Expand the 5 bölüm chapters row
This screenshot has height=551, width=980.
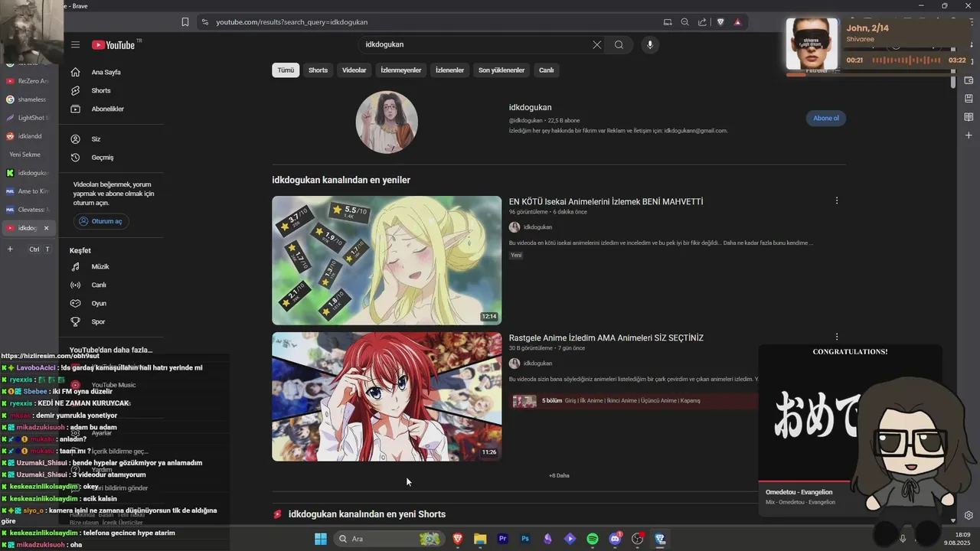pos(634,401)
